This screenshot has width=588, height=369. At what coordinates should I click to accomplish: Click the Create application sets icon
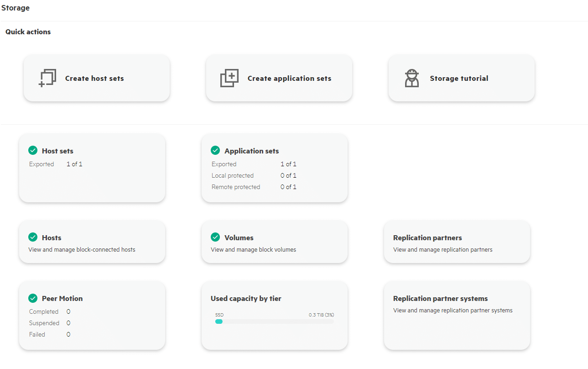(229, 78)
